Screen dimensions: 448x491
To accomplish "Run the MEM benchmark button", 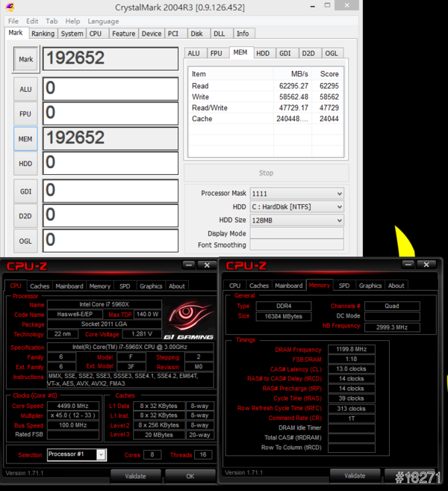I will 25,138.
